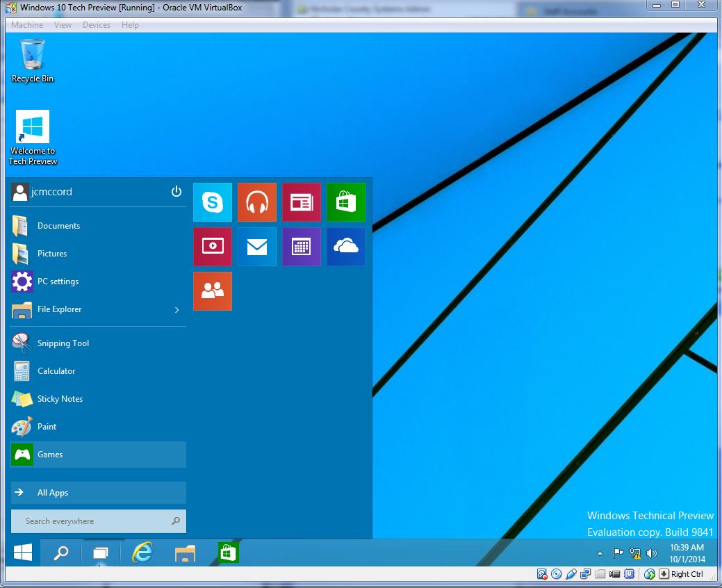
Task: Click the volume speaker tray icon
Action: click(x=652, y=553)
